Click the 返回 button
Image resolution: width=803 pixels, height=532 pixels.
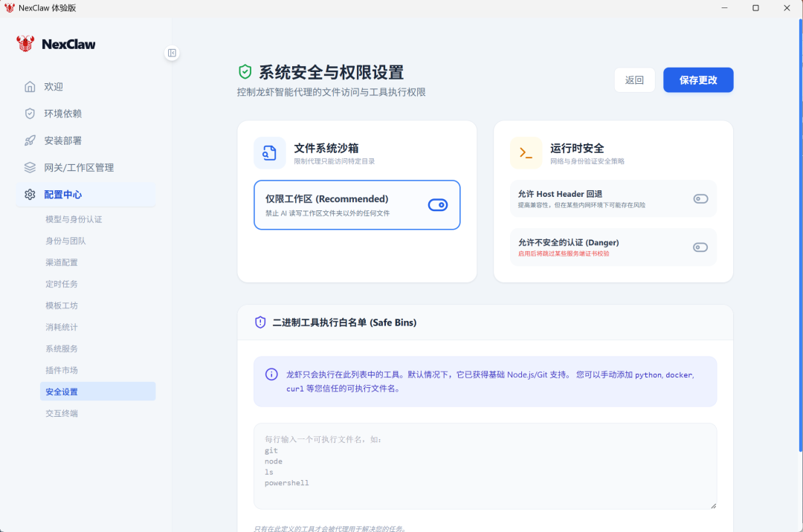pyautogui.click(x=634, y=80)
